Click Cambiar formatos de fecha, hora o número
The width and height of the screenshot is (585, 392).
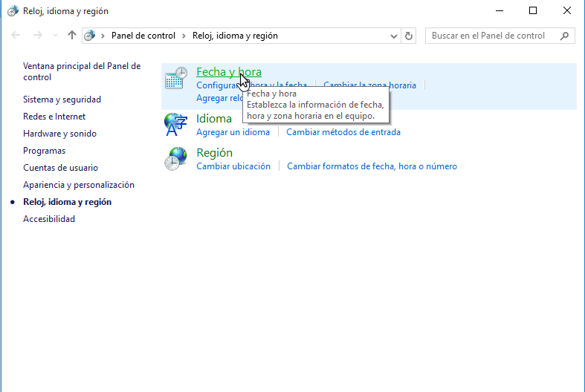pos(372,166)
